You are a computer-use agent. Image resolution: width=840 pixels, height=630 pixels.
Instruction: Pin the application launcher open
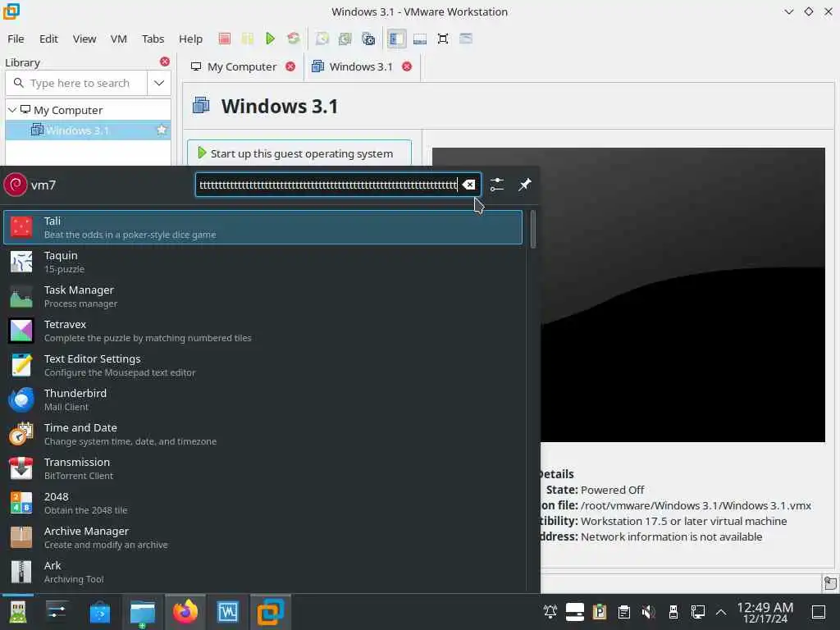(524, 185)
